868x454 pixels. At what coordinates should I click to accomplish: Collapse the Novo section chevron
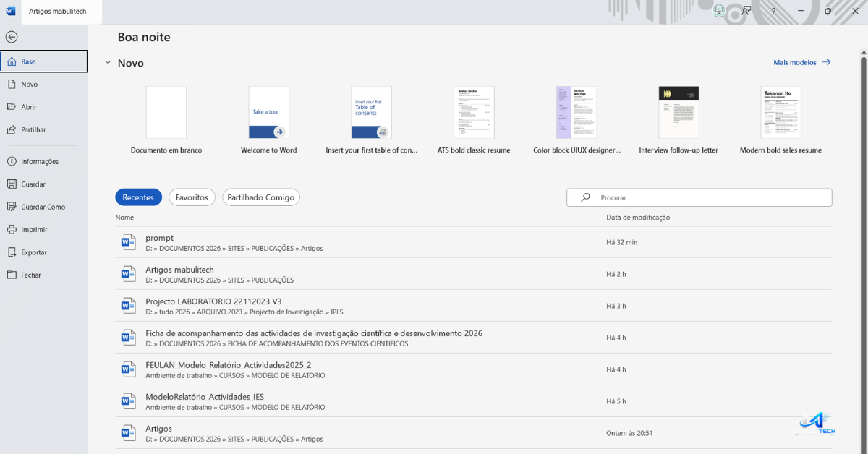click(108, 63)
